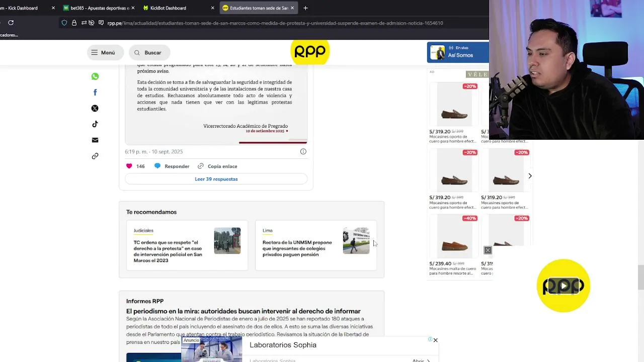The height and width of the screenshot is (362, 644).
Task: Click Informes RPP section heading
Action: pos(145,301)
